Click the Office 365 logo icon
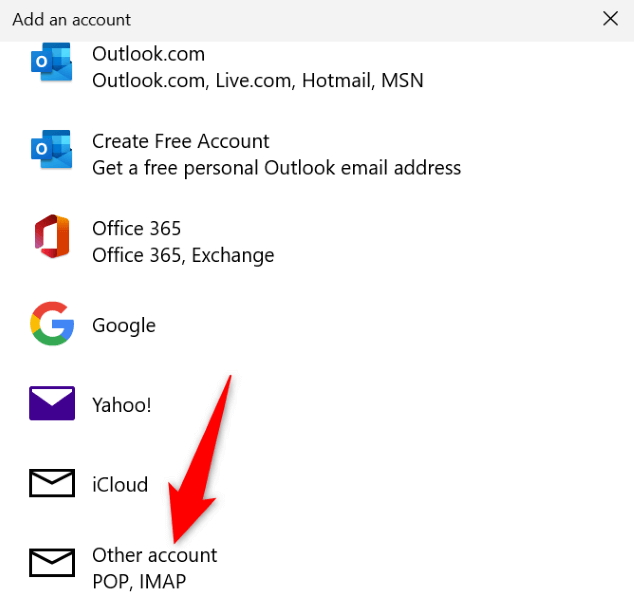 (x=52, y=237)
